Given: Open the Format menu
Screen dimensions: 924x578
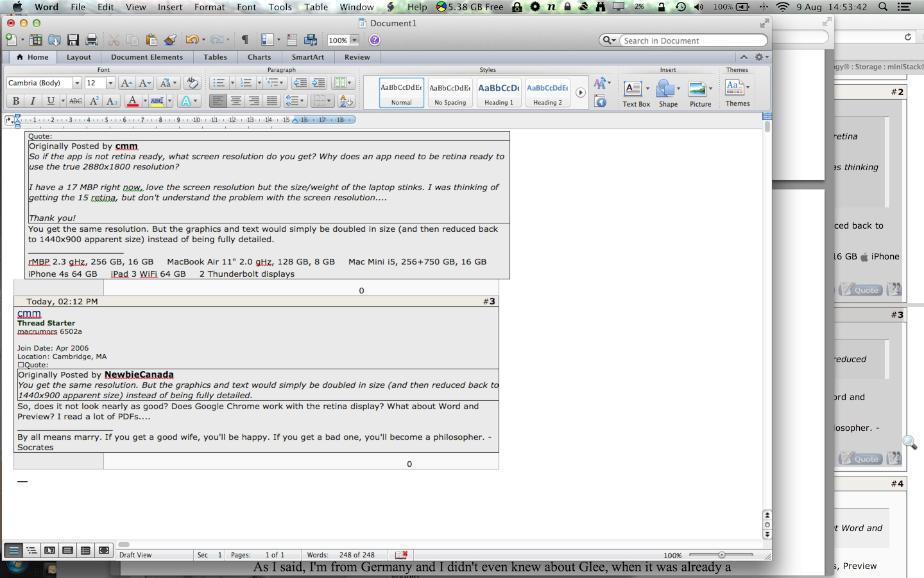Looking at the screenshot, I should tap(210, 7).
